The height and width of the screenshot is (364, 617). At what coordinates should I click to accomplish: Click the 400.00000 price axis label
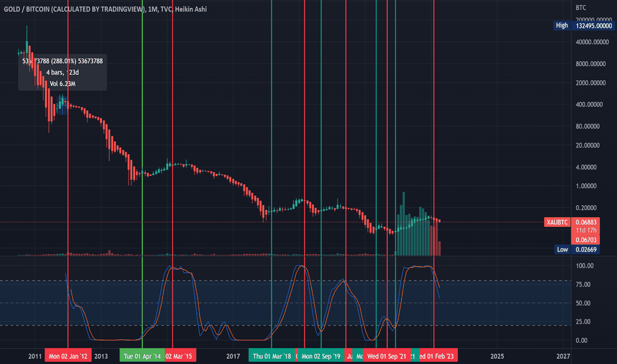coord(589,105)
